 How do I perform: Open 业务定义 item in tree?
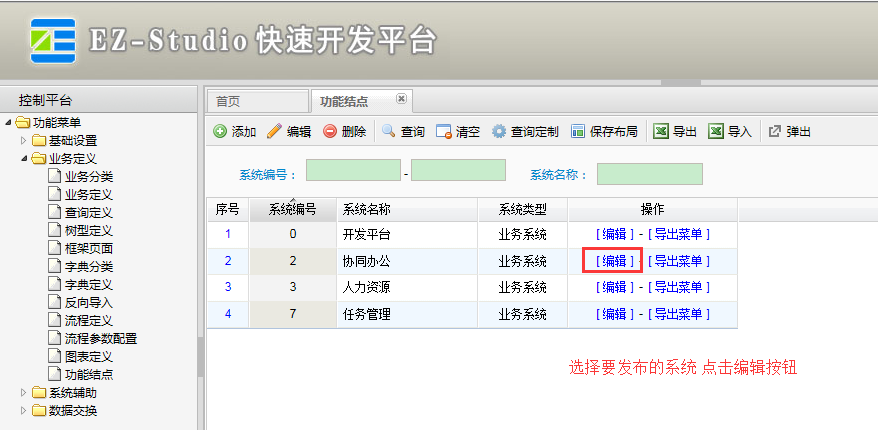(x=89, y=195)
